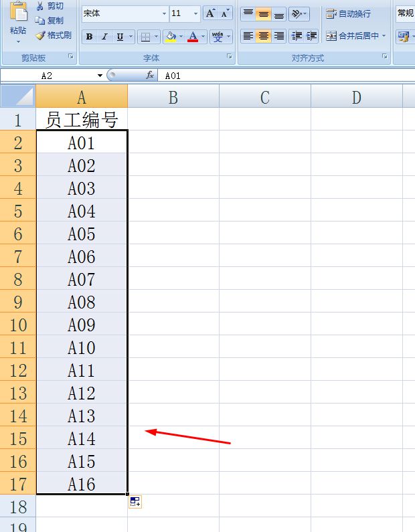415x532 pixels.
Task: Apply yellow fill color with bucket icon
Action: coord(171,36)
